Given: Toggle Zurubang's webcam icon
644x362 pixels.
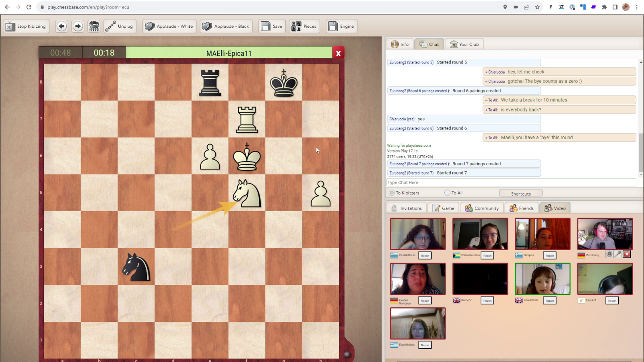Looking at the screenshot, I should 609,254.
